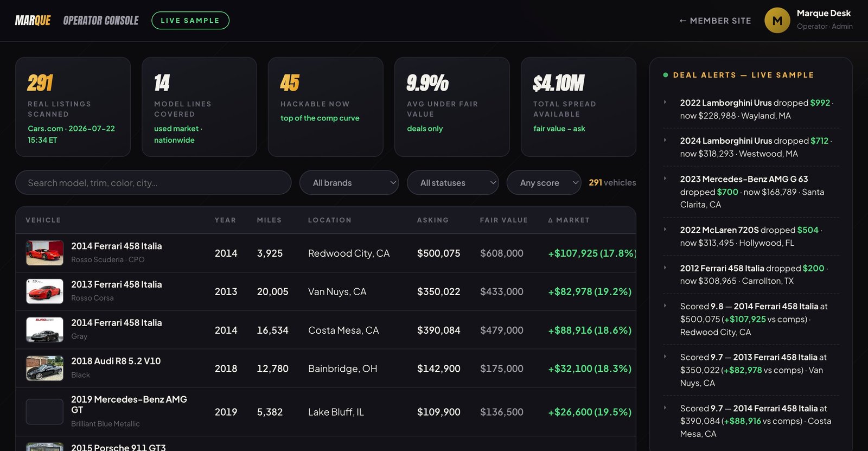Image resolution: width=868 pixels, height=451 pixels.
Task: Click the +$88,916 (18.6%) market delta
Action: point(590,331)
